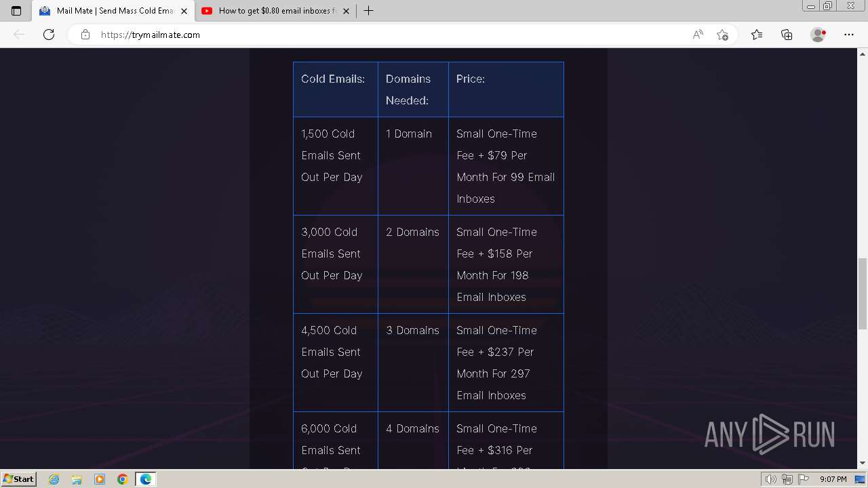Open the Windows Start menu
This screenshot has width=868, height=488.
click(18, 479)
